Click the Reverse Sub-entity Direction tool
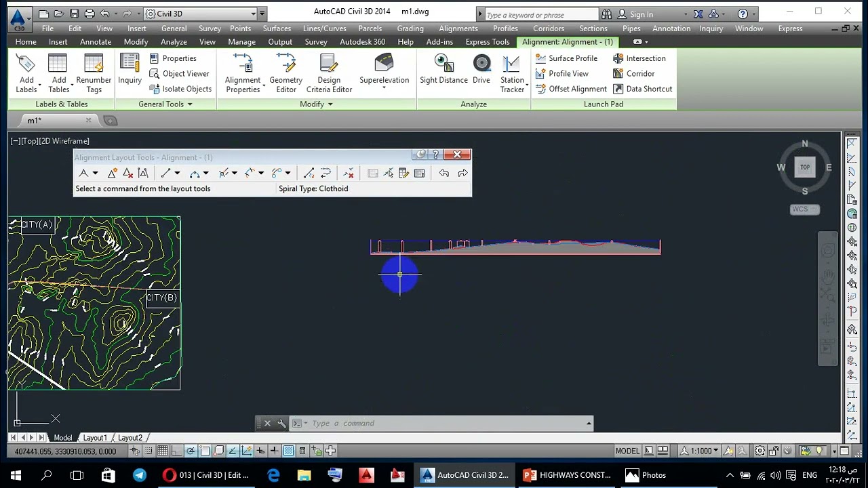 [325, 174]
